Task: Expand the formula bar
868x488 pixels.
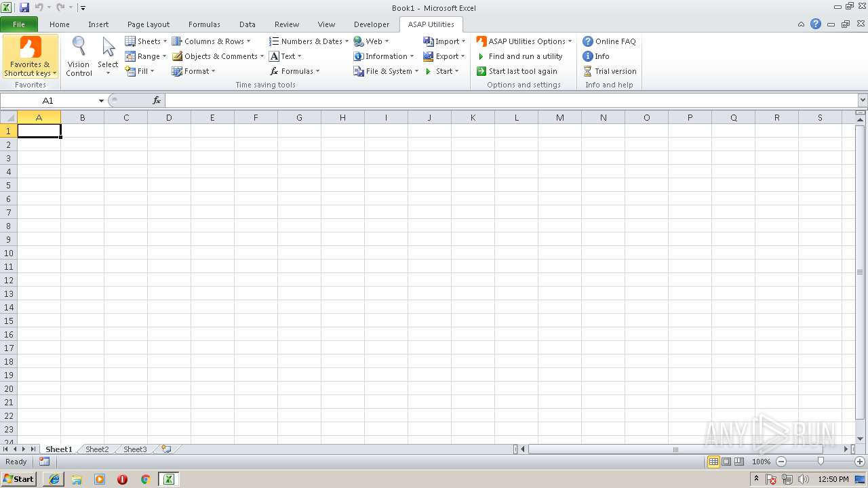Action: [x=863, y=100]
